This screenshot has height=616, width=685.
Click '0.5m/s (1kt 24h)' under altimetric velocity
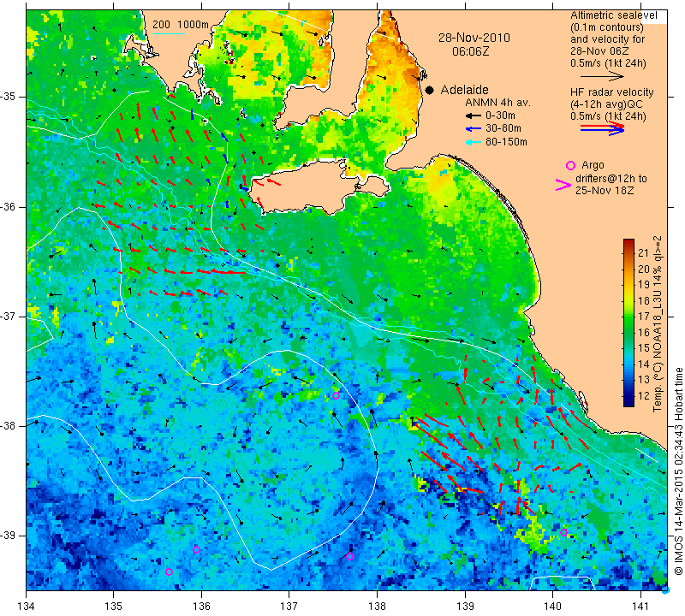[x=608, y=63]
